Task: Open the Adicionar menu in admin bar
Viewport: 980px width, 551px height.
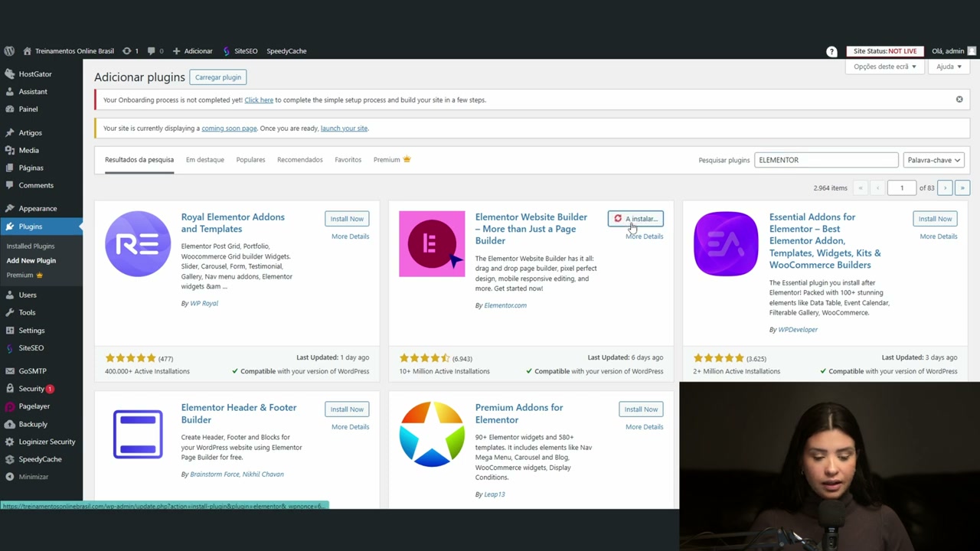Action: click(193, 51)
